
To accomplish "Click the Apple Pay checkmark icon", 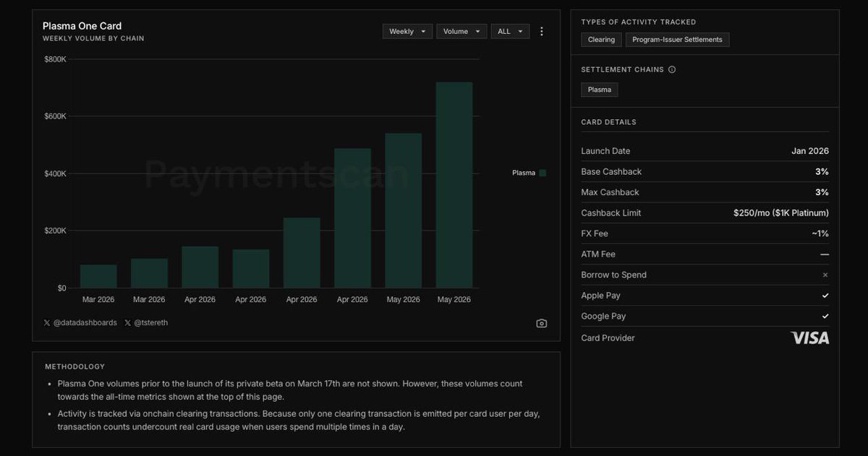I will (825, 296).
